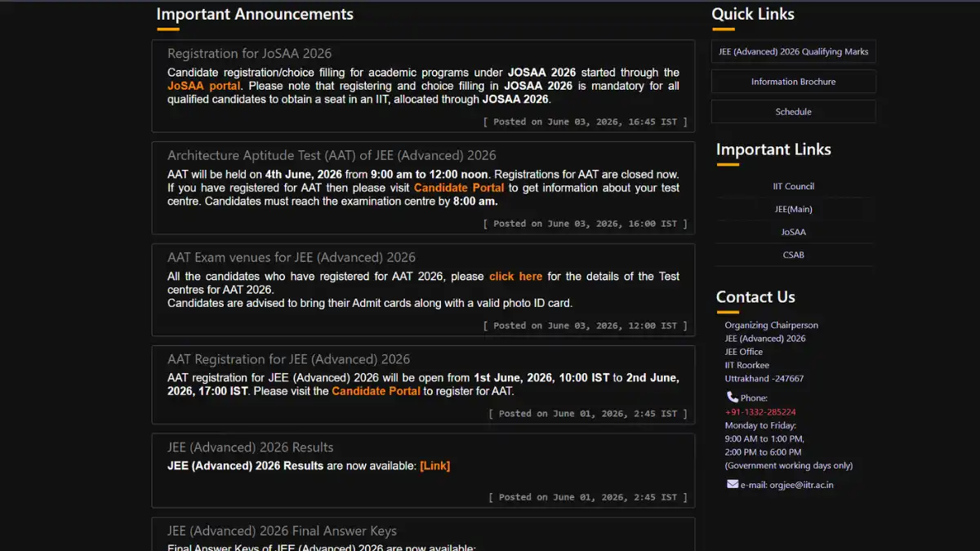This screenshot has width=980, height=551.
Task: Select the 'AAT Exam venues for JEE (Advanced) 2026' title
Action: pos(292,257)
